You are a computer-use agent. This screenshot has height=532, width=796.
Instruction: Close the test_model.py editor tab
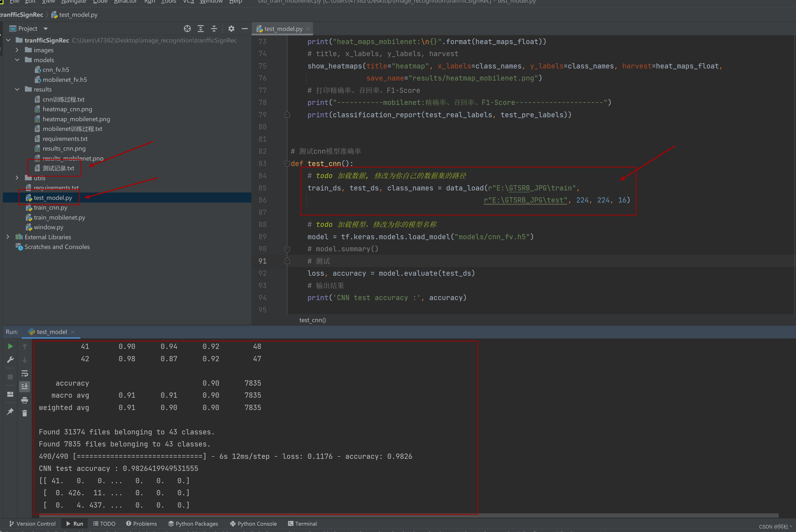[x=308, y=29]
